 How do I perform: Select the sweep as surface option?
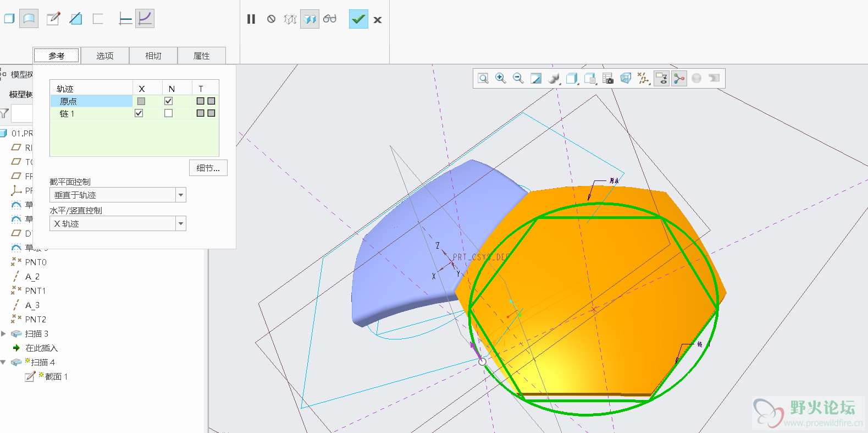click(29, 19)
